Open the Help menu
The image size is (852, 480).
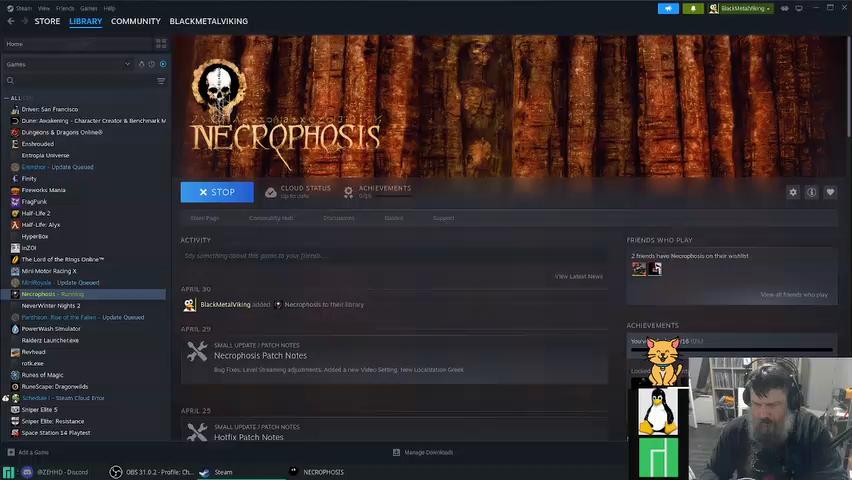coord(109,8)
